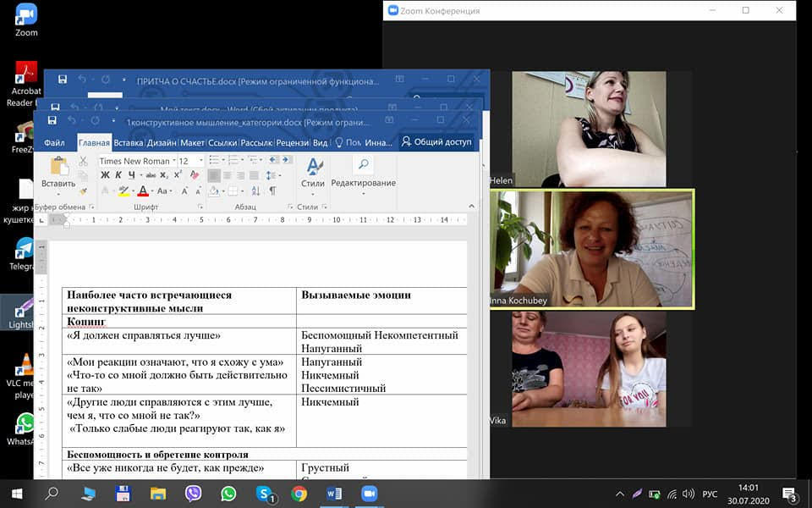Click the Стили styles gallery icon
The image size is (812, 508).
[x=313, y=167]
